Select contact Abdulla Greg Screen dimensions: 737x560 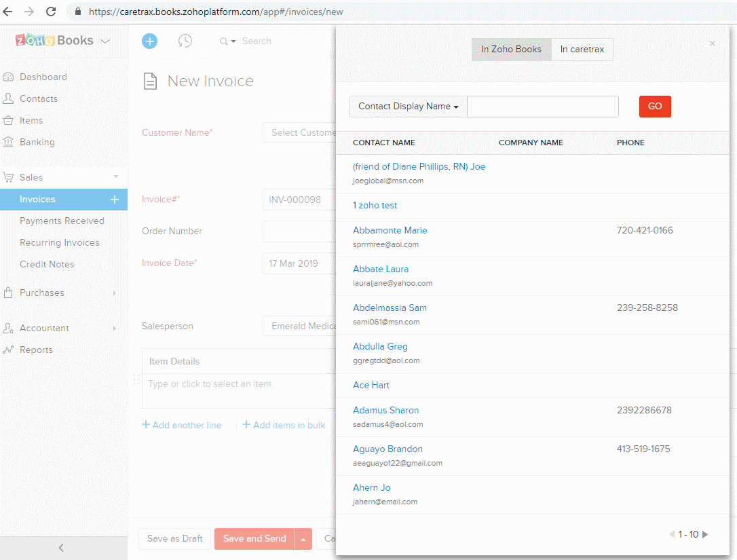pyautogui.click(x=380, y=347)
